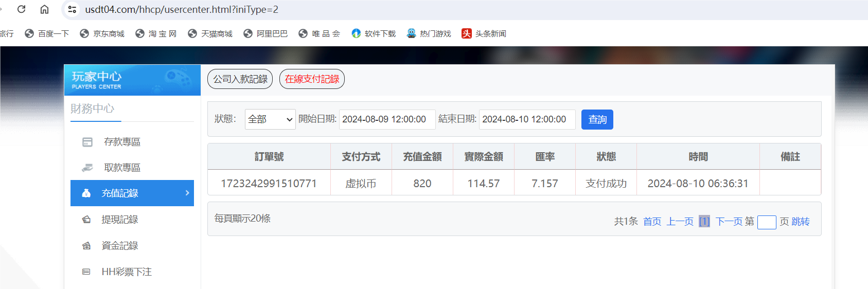Click the 114.57 actual amount cell
Viewport: 868px width, 289px height.
pos(484,184)
